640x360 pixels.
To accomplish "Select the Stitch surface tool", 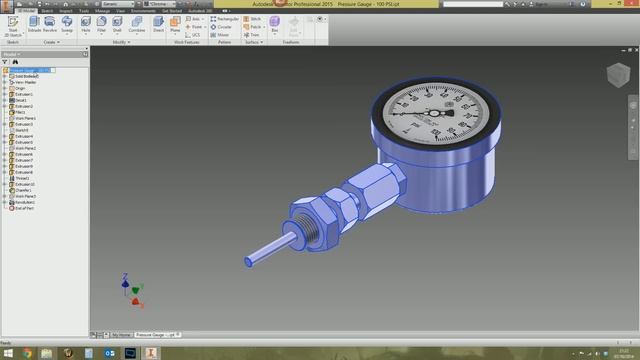I will pos(252,19).
